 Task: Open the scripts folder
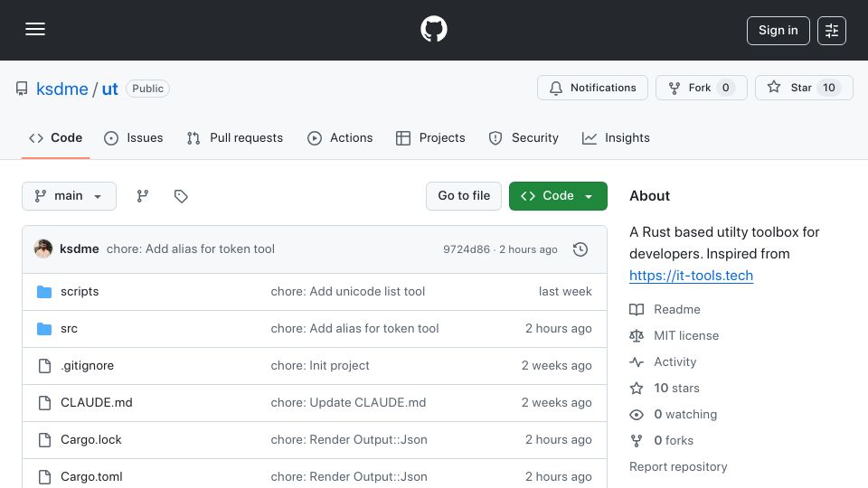80,292
